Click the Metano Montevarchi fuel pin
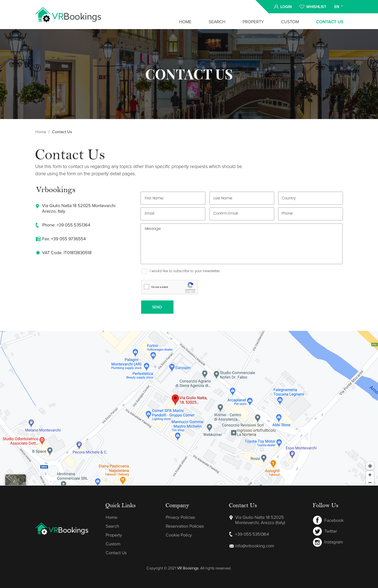 point(31,423)
